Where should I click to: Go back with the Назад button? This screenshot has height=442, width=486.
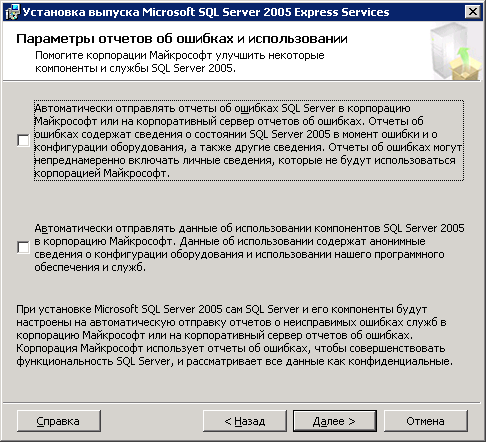245,421
